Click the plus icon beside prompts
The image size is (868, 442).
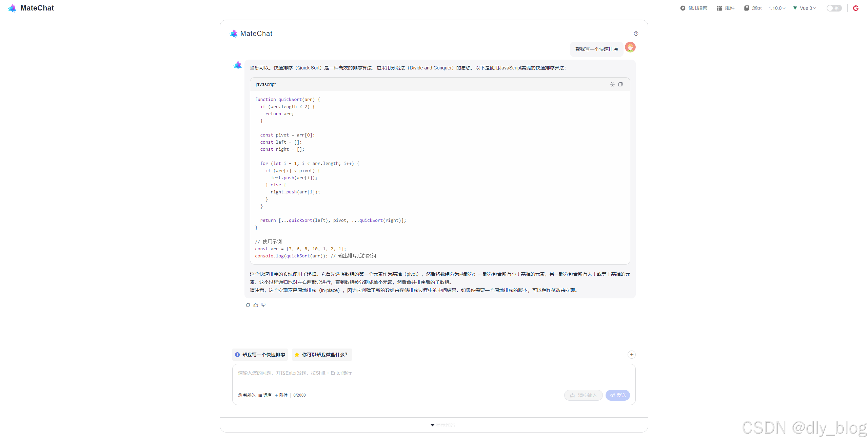631,355
